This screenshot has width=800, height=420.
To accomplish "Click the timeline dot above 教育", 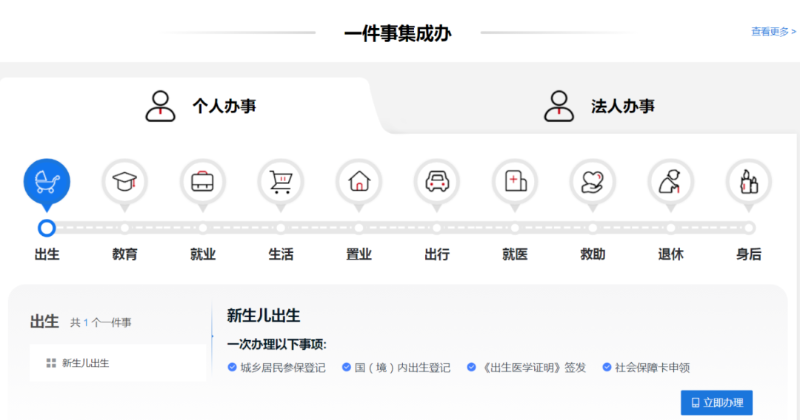I will coord(124,228).
